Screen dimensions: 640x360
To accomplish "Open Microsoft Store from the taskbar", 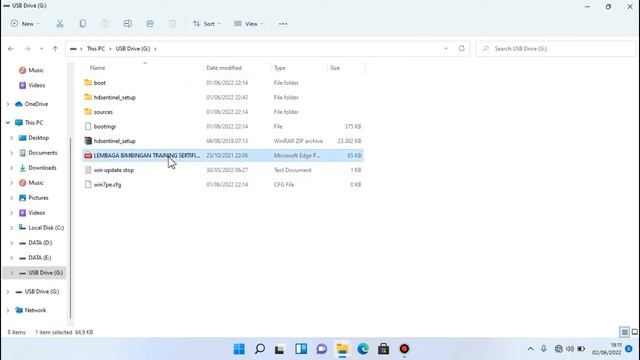I will 383,349.
